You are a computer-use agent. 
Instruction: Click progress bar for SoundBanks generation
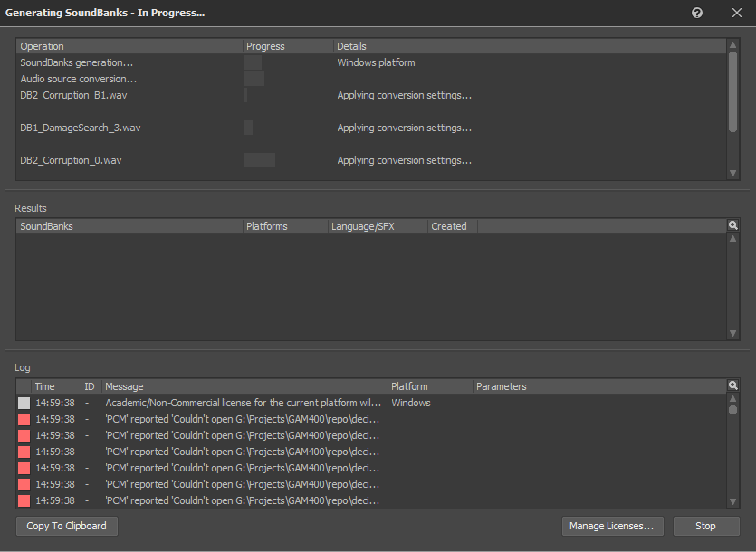(x=253, y=62)
